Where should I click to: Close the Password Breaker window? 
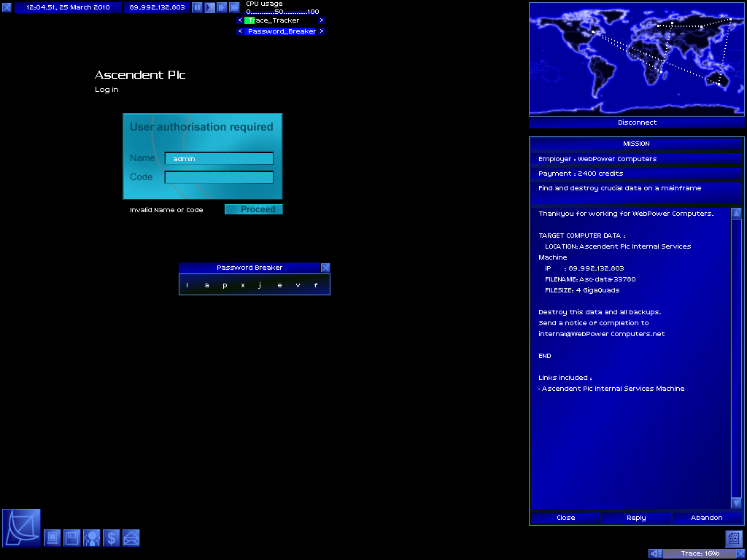tap(325, 268)
